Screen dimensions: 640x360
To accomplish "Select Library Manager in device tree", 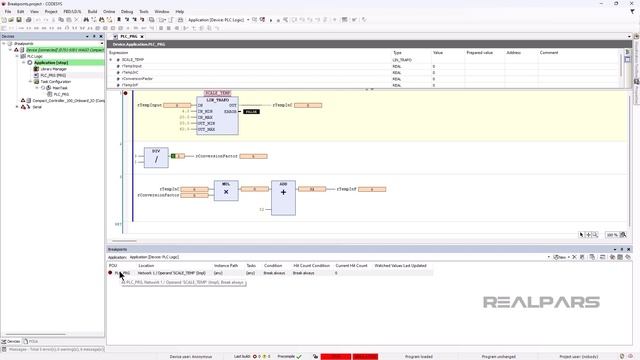I will (53, 69).
